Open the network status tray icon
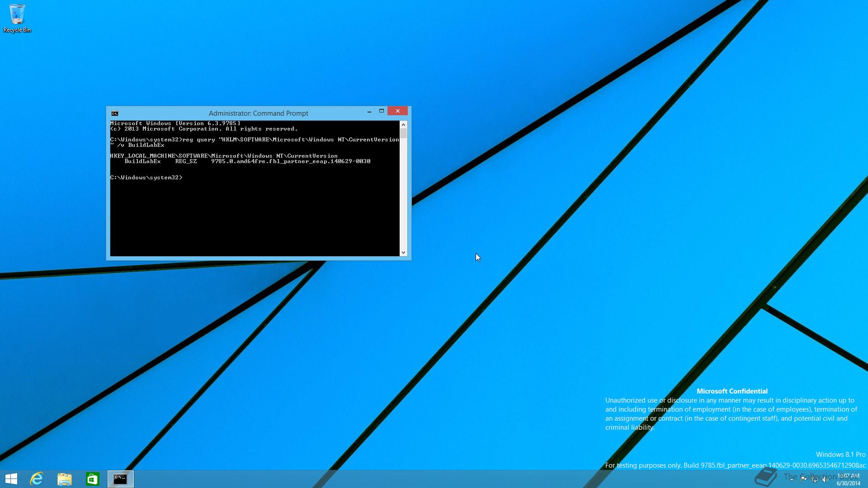The height and width of the screenshot is (488, 868). tap(814, 479)
